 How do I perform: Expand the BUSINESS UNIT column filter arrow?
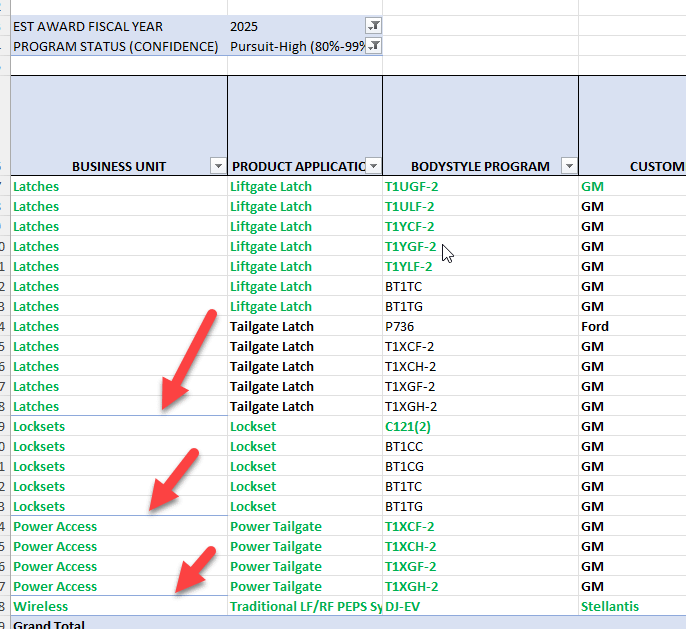coord(218,166)
